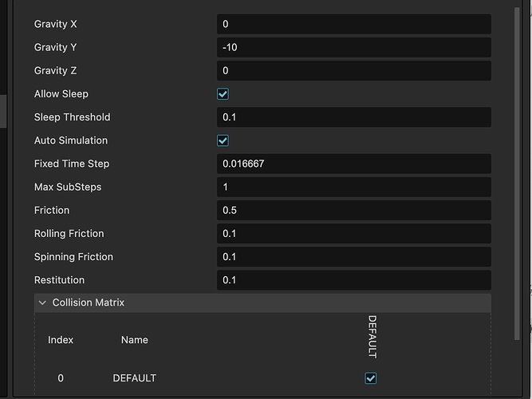Edit the Sleep Threshold value
The image size is (532, 399).
pos(353,117)
